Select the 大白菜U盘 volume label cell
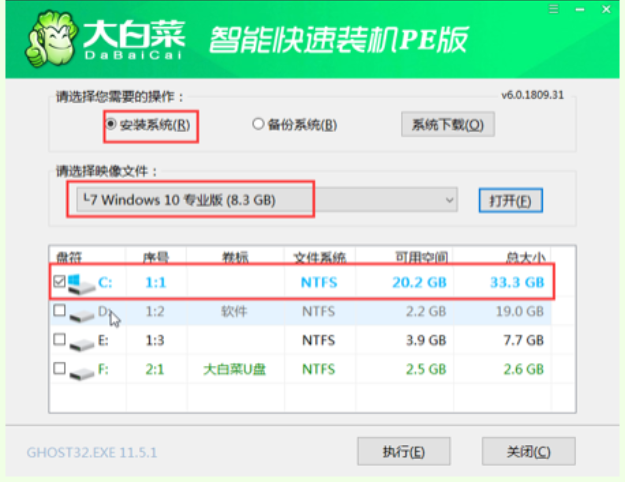 click(x=234, y=369)
